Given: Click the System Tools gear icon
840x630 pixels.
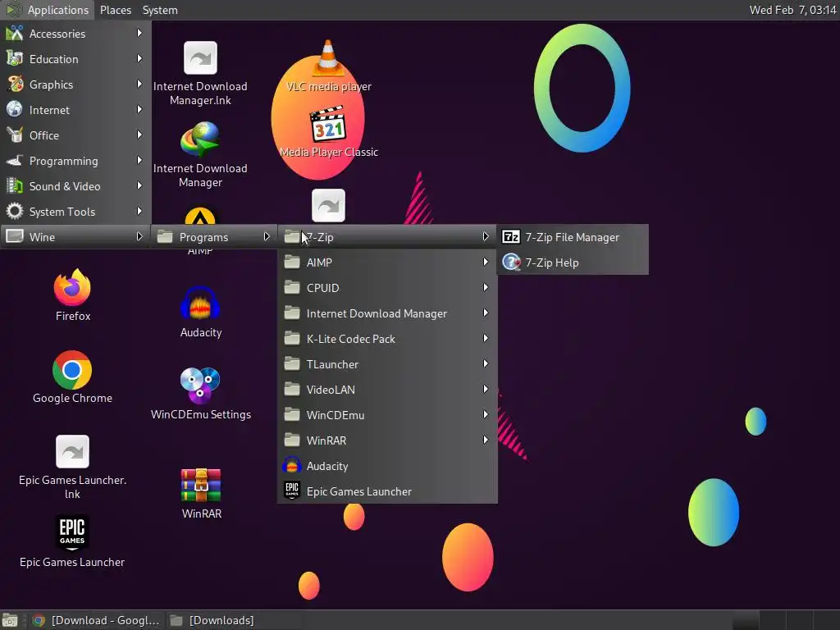Looking at the screenshot, I should tap(15, 211).
